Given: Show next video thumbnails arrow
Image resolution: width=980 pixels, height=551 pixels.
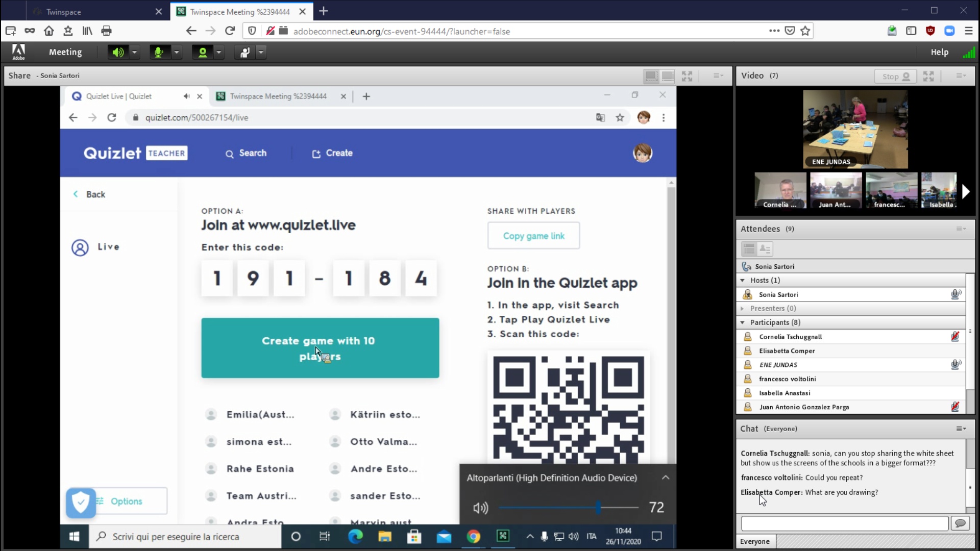Looking at the screenshot, I should tap(965, 191).
